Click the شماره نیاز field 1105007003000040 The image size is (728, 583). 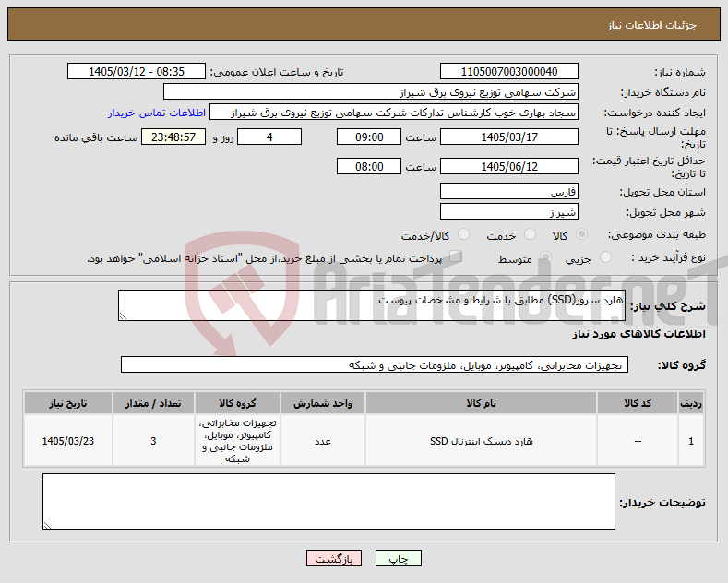tap(508, 71)
